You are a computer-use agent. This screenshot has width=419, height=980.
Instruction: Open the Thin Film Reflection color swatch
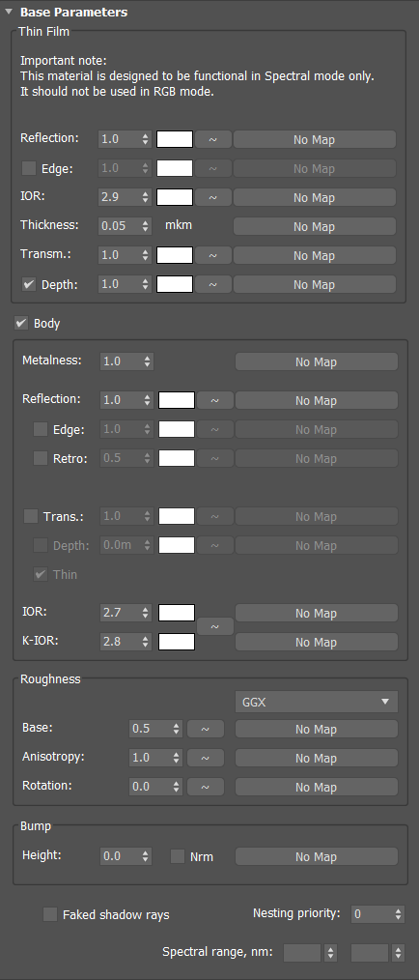(x=175, y=139)
